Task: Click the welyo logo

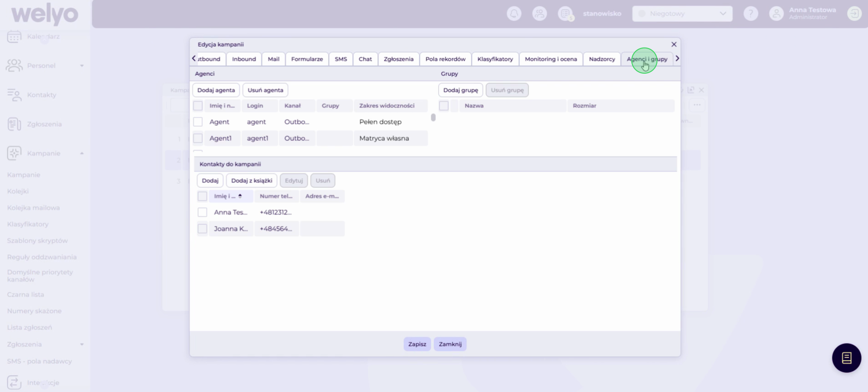Action: point(44,15)
